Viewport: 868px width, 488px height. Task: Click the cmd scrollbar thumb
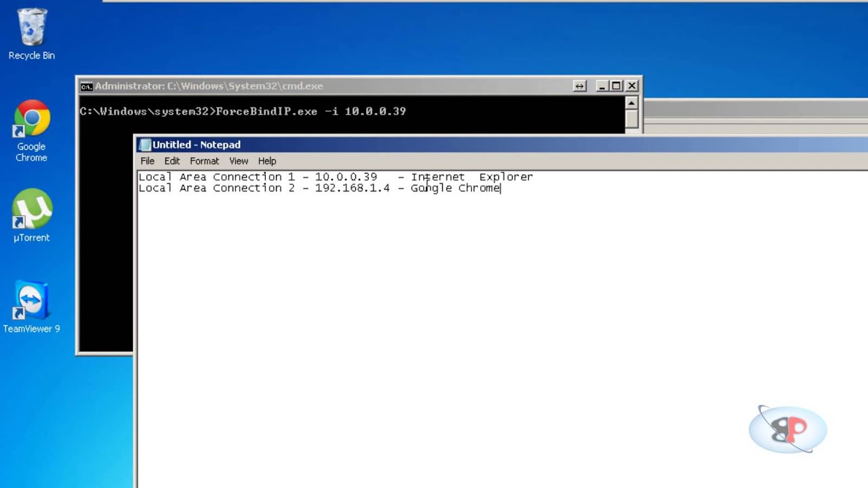pyautogui.click(x=631, y=119)
